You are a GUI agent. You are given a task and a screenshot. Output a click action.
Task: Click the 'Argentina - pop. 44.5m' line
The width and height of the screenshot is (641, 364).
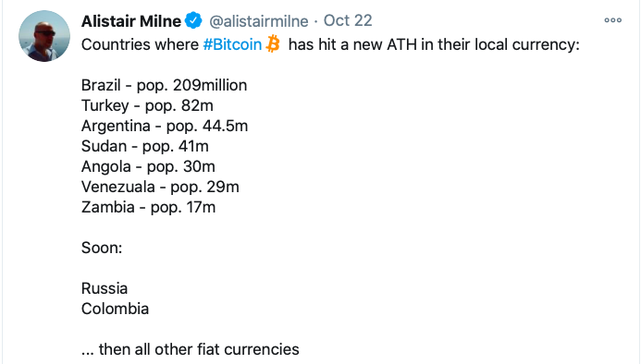point(165,126)
